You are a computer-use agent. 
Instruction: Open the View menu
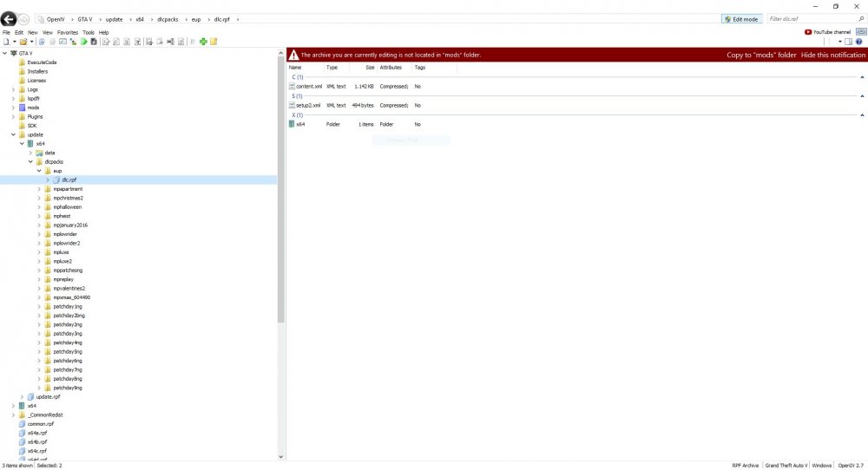(x=48, y=33)
